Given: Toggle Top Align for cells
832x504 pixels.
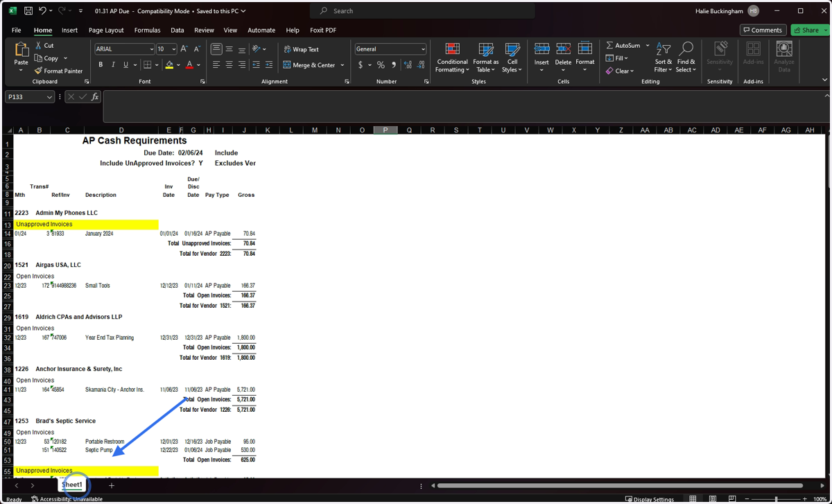Looking at the screenshot, I should tap(216, 49).
